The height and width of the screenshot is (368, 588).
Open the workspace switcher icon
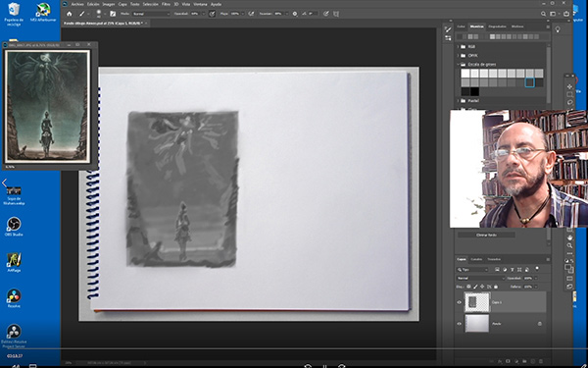pyautogui.click(x=553, y=14)
